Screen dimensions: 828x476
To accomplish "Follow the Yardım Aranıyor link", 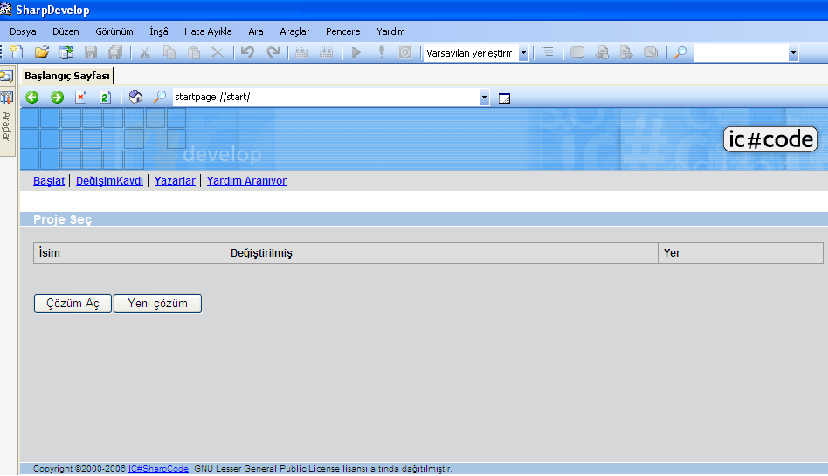I will coord(247,181).
